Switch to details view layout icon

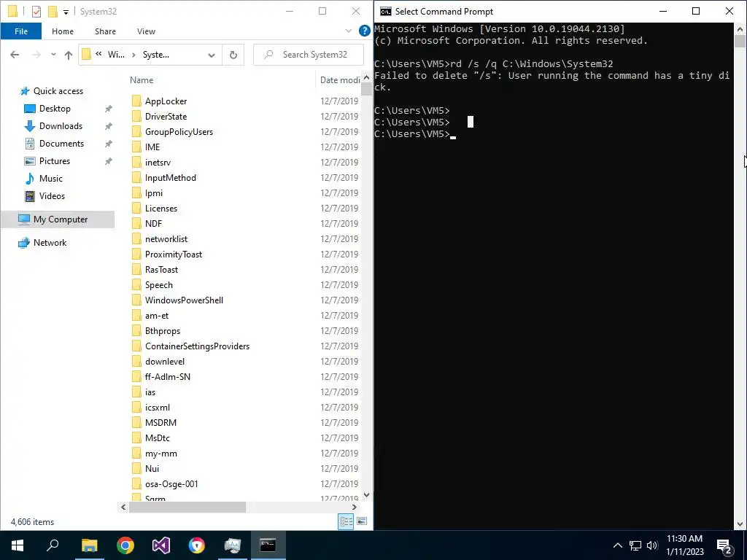346,522
